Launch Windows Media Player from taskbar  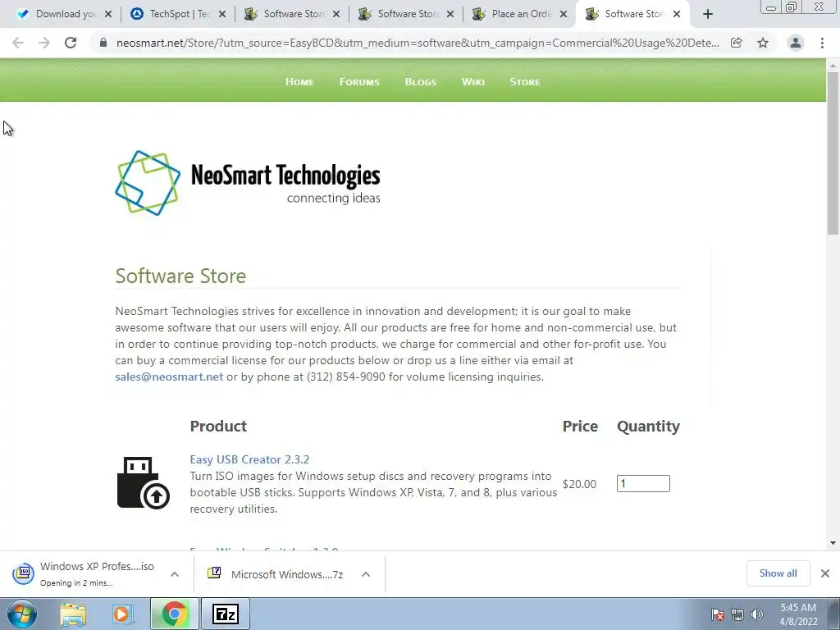point(122,614)
